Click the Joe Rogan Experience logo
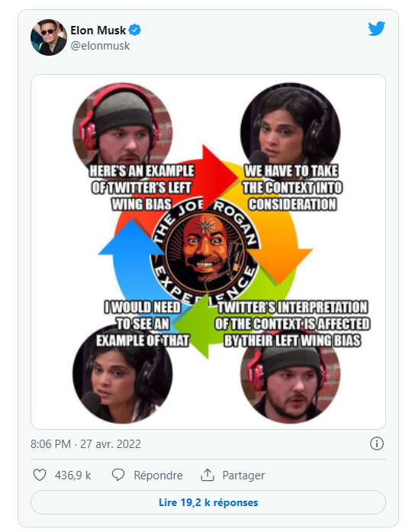 pyautogui.click(x=204, y=252)
